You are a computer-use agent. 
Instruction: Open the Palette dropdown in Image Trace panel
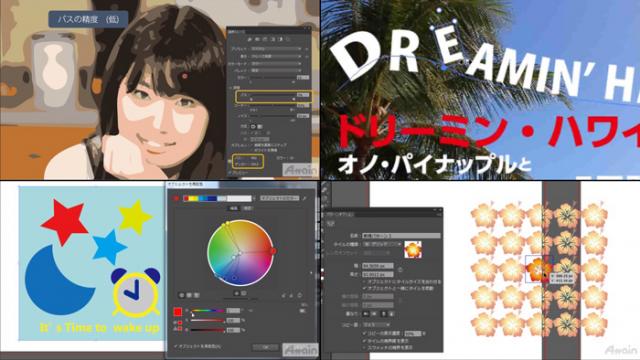[276, 71]
